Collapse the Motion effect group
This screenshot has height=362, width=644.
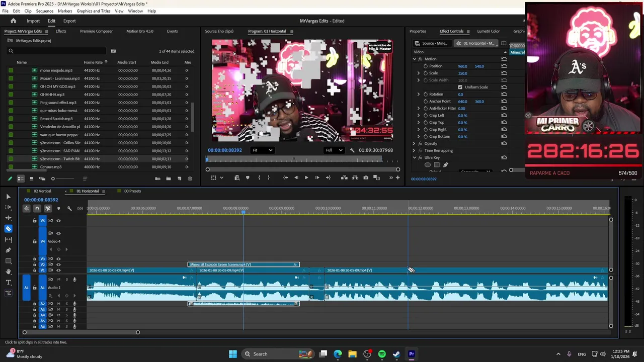coord(415,59)
